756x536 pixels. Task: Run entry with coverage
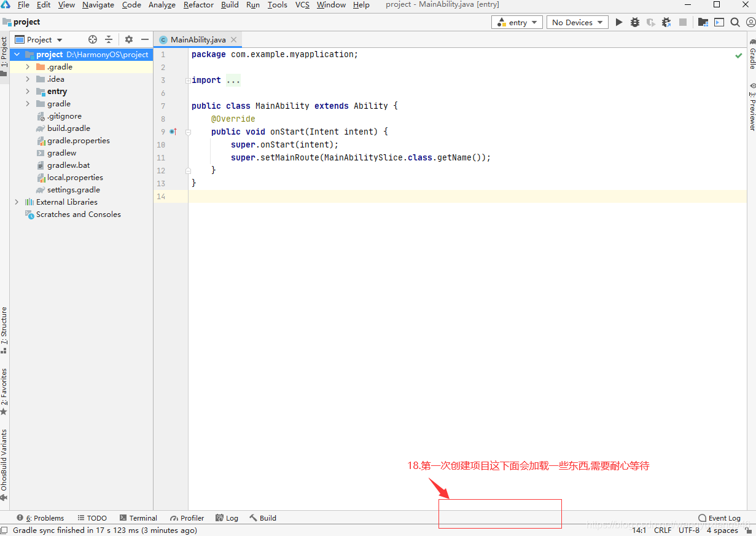pyautogui.click(x=650, y=22)
